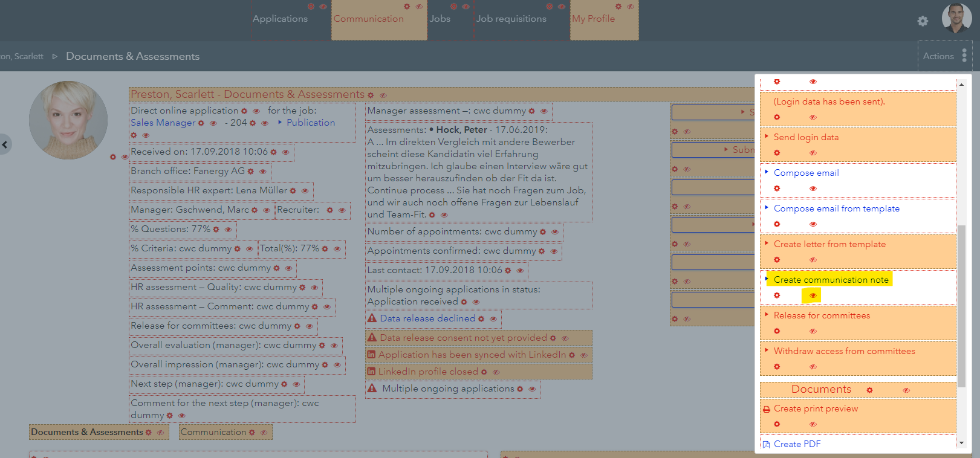Open settings gear under Compose email
Image resolution: width=980 pixels, height=458 pixels.
pos(777,189)
